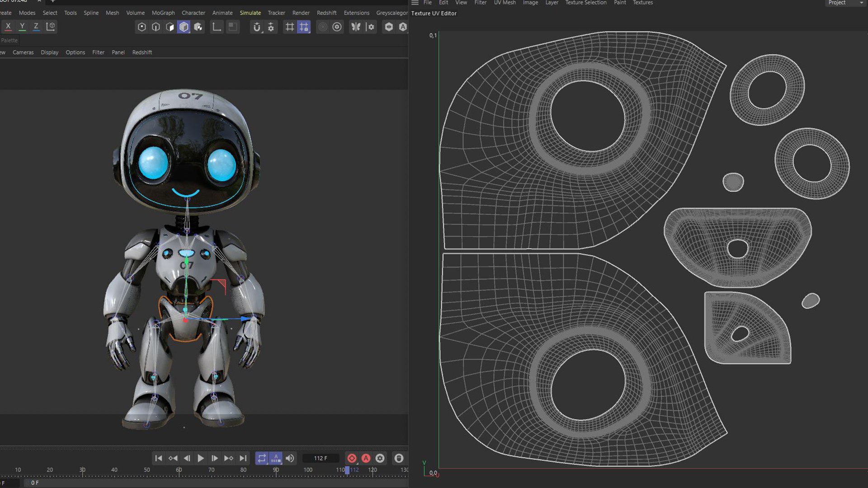868x488 pixels.
Task: Toggle the preview range playback button
Action: click(276, 458)
